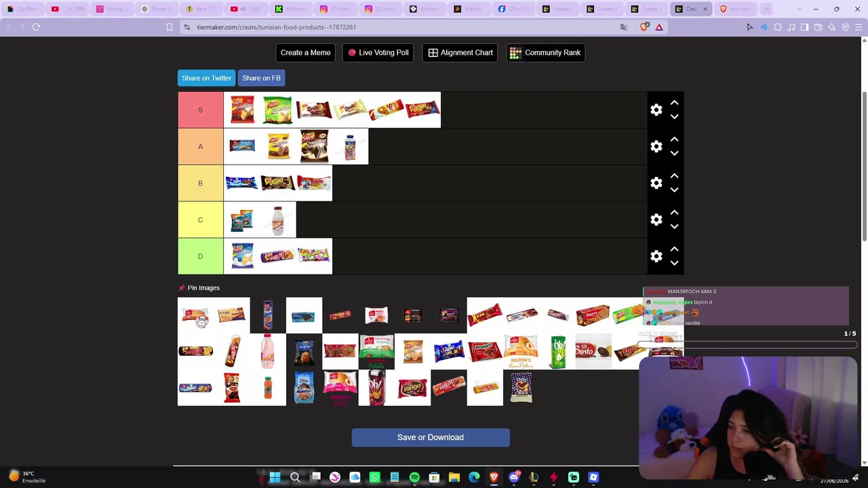Switch to the Cat Pics browser tab
The height and width of the screenshot is (488, 868).
pyautogui.click(x=22, y=9)
